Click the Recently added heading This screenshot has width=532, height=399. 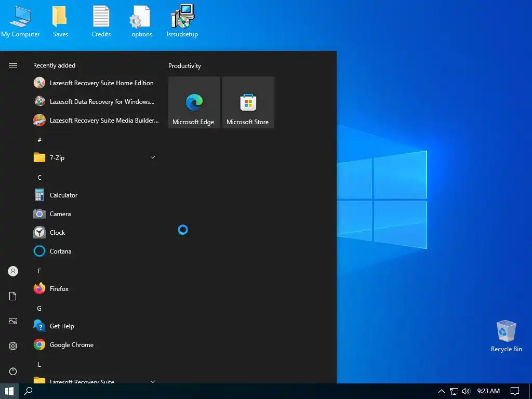54,65
